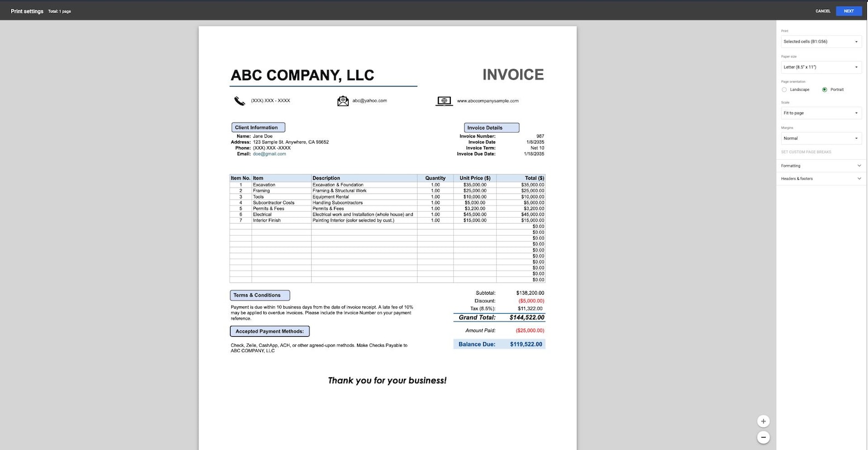Click 'www.abccompanysample.com' text
Image resolution: width=868 pixels, height=450 pixels.
click(488, 101)
